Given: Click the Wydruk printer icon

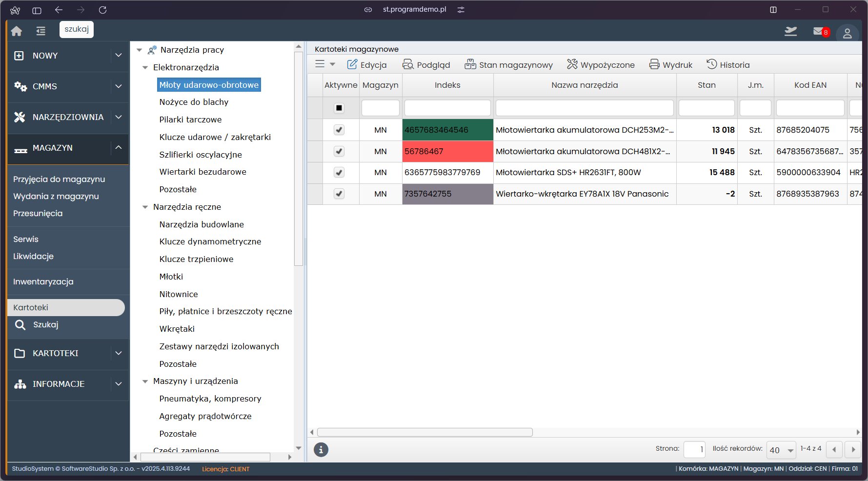Looking at the screenshot, I should [654, 64].
